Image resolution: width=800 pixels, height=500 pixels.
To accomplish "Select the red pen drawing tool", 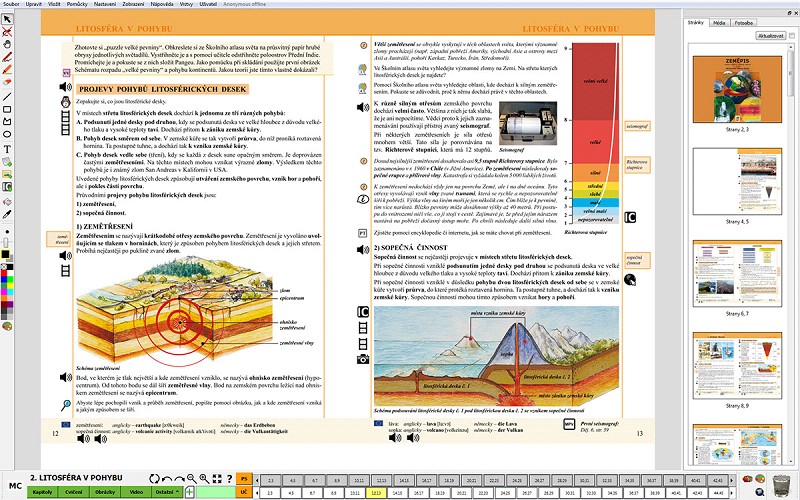I will point(7,57).
